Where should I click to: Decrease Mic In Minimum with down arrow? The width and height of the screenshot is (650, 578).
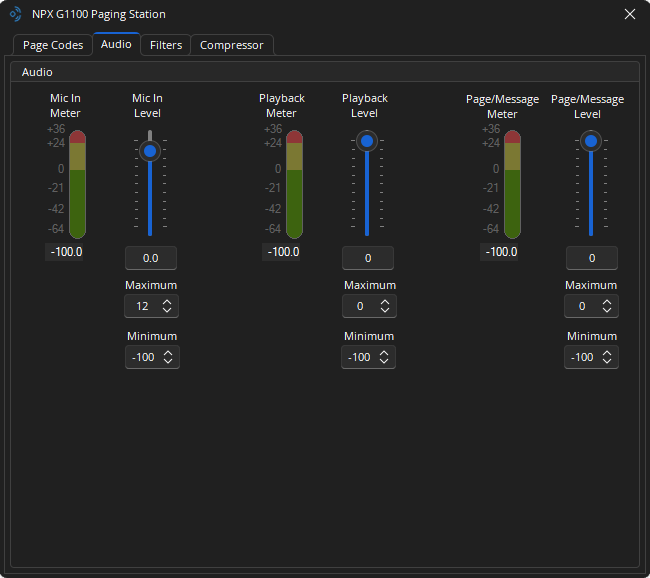[x=167, y=361]
